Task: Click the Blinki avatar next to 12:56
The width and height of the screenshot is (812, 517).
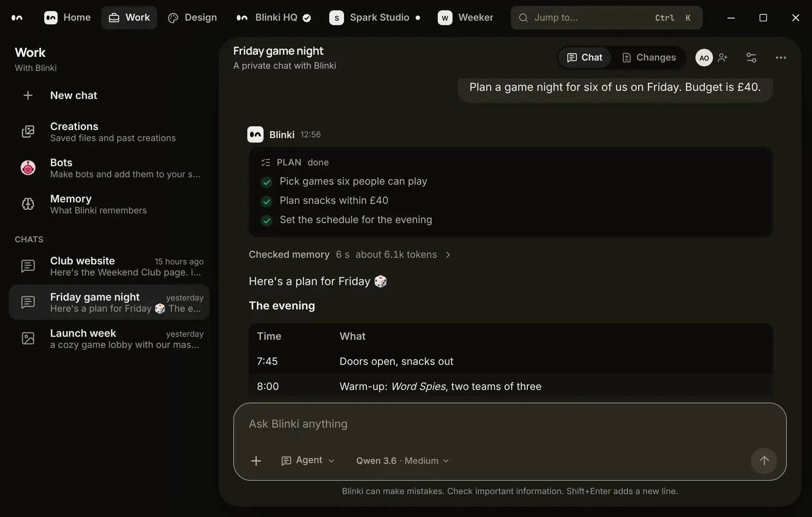Action: pyautogui.click(x=255, y=135)
